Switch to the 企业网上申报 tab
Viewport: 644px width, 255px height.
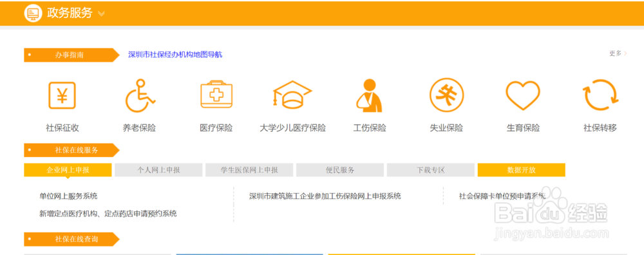click(x=68, y=170)
